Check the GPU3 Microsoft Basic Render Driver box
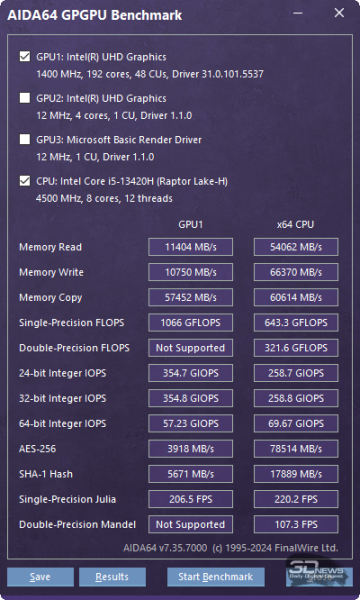 point(25,139)
